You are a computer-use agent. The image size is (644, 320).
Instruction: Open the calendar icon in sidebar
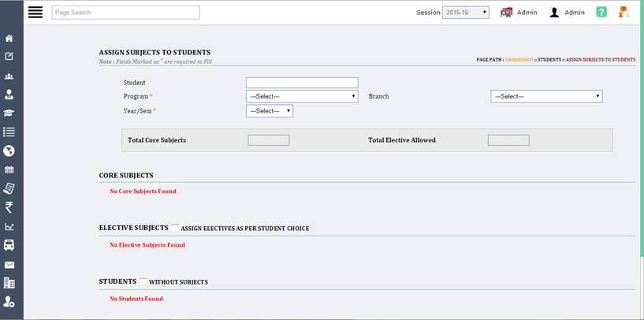9,169
